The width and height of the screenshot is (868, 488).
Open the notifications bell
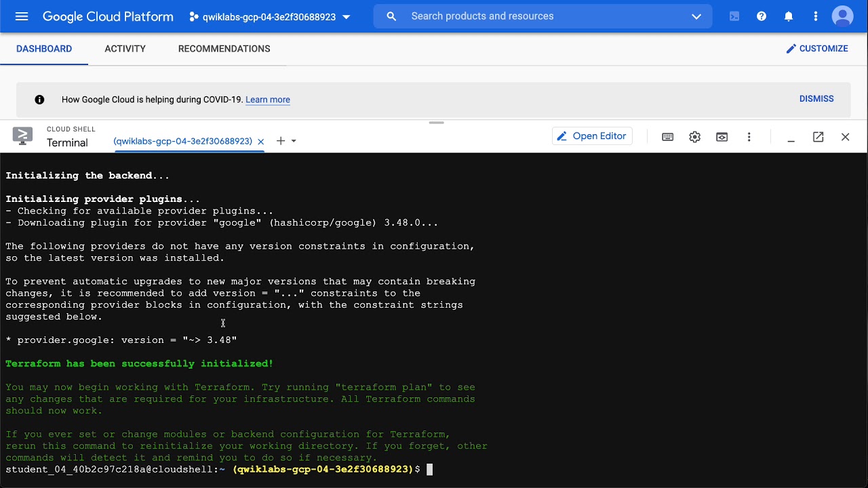pos(789,16)
